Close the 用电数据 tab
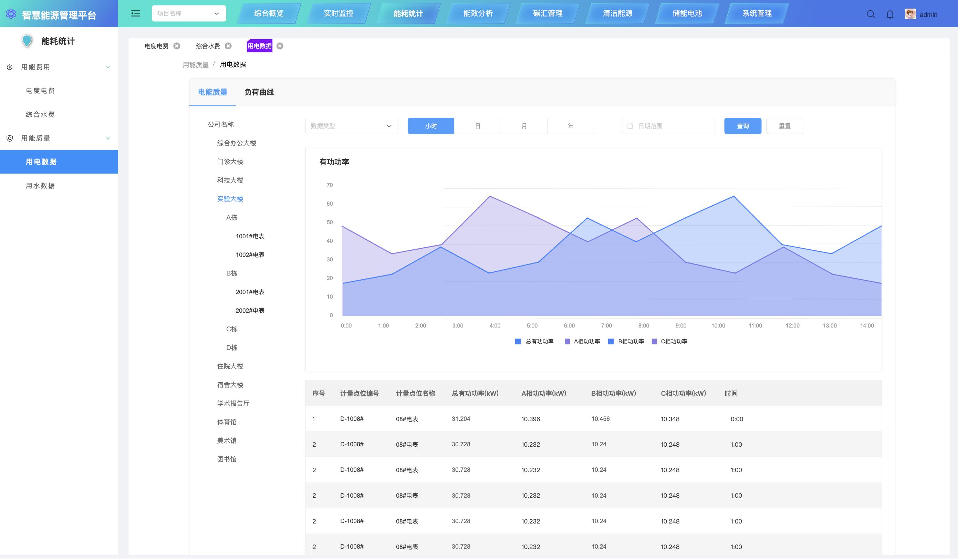 pos(280,46)
